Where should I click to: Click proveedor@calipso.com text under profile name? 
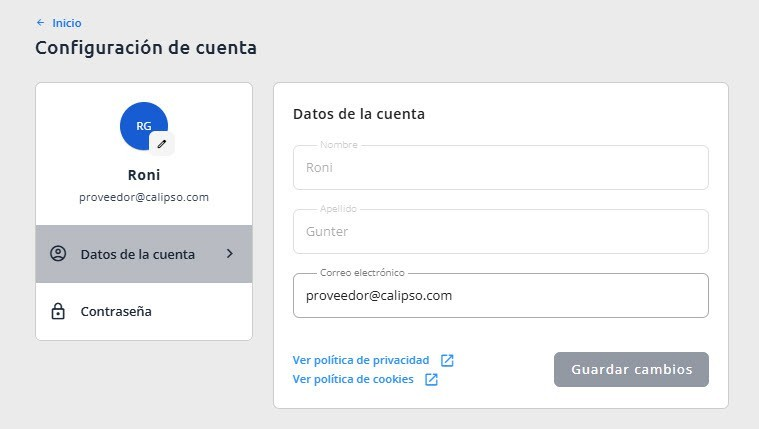point(144,198)
